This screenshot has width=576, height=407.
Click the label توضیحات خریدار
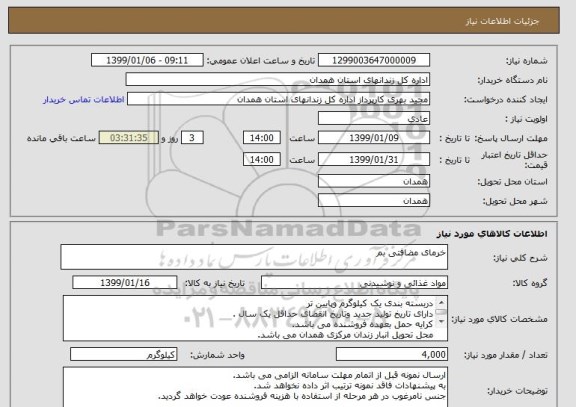coord(518,391)
